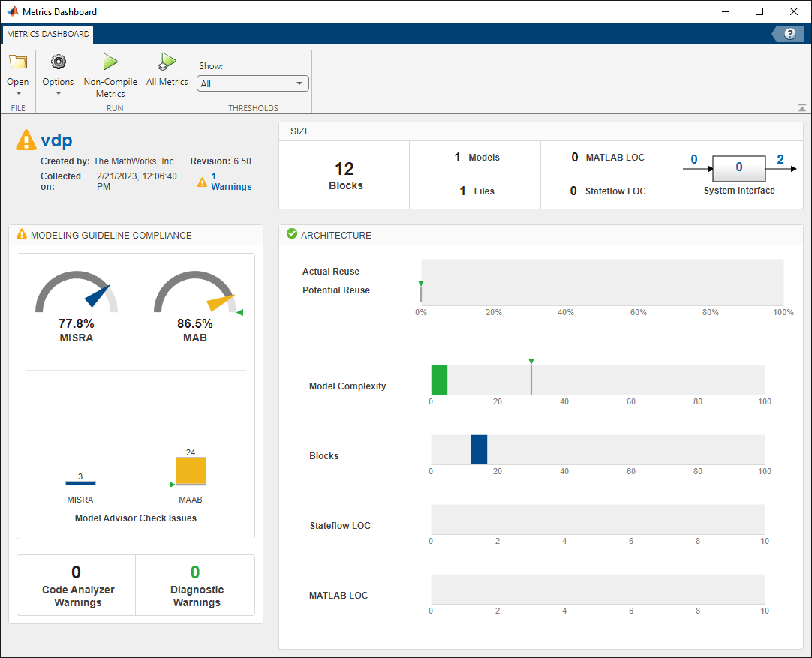The image size is (812, 658).
Task: Click the 12 Blocks size tile
Action: (x=344, y=175)
